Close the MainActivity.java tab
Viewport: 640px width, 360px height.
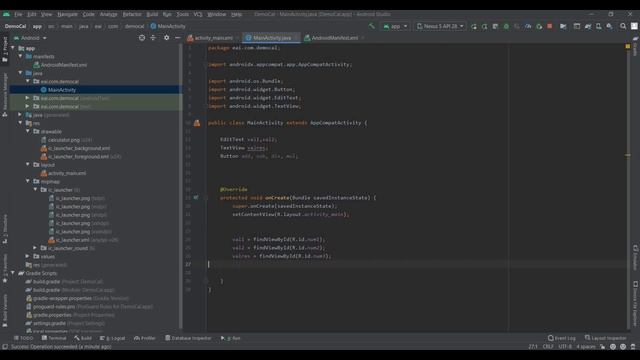[x=296, y=38]
